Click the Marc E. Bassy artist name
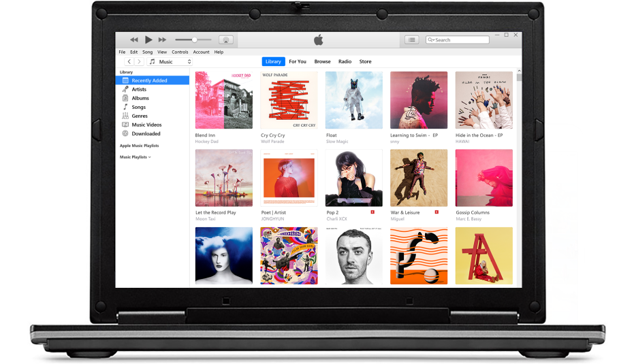 (x=469, y=219)
